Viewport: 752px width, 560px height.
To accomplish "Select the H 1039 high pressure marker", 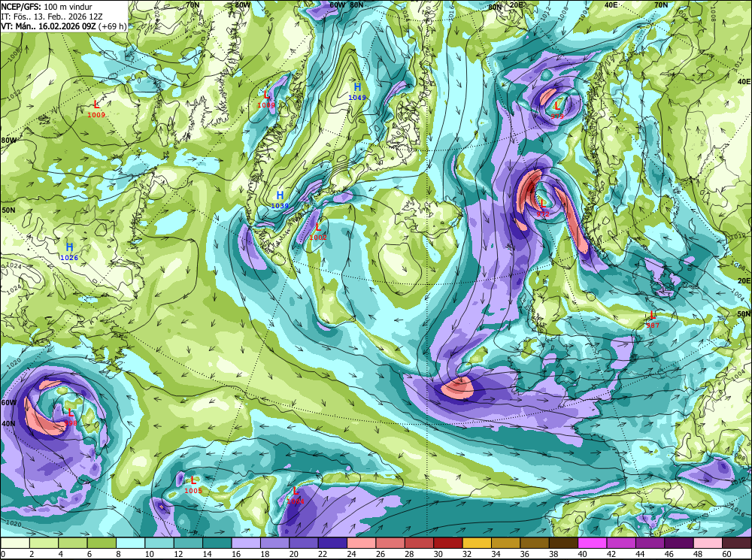I will point(280,199).
